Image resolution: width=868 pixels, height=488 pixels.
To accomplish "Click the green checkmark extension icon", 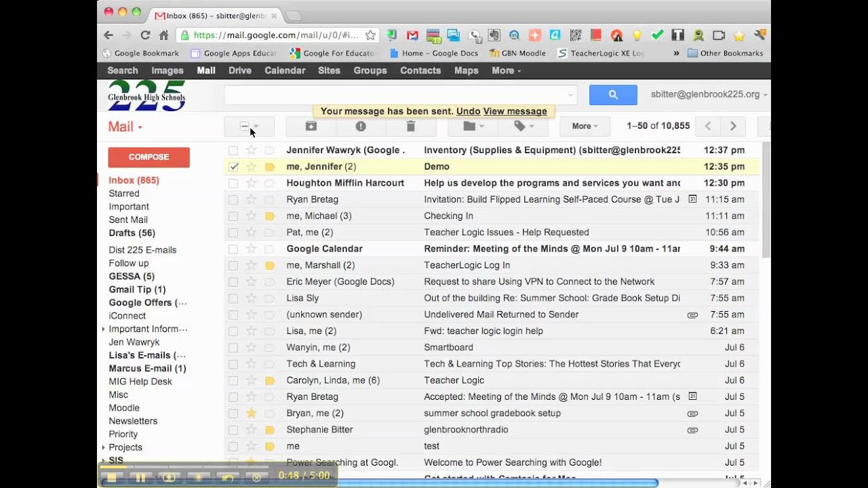I will pyautogui.click(x=657, y=35).
